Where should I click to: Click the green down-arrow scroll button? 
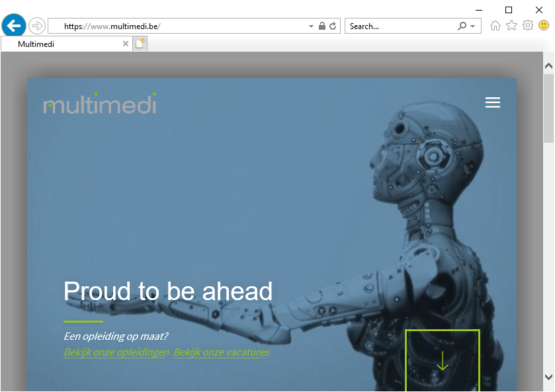(x=443, y=360)
